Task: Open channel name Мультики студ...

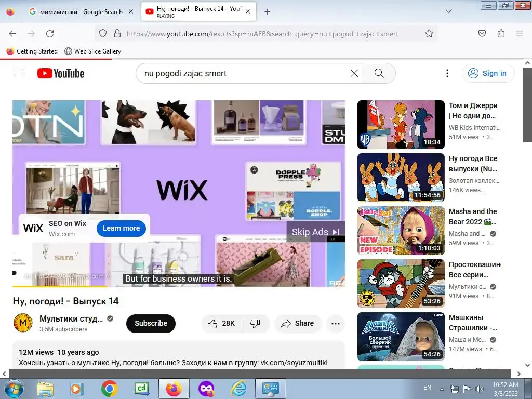Action: click(x=71, y=318)
